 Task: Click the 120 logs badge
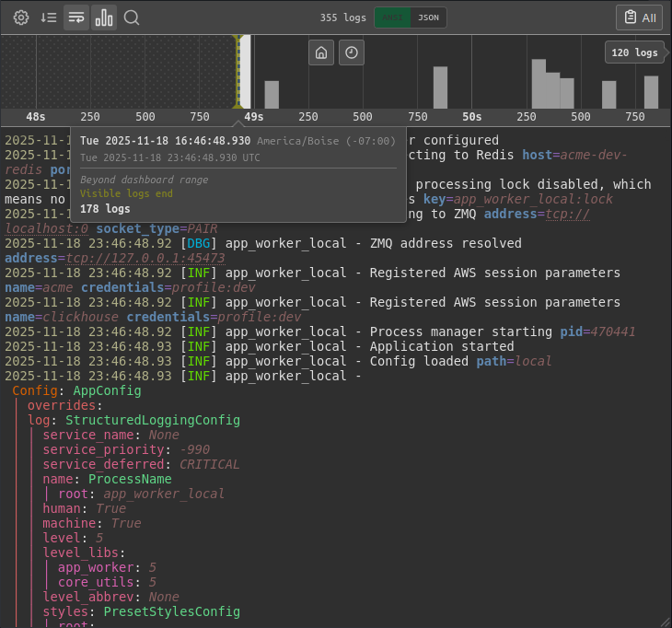click(x=634, y=52)
